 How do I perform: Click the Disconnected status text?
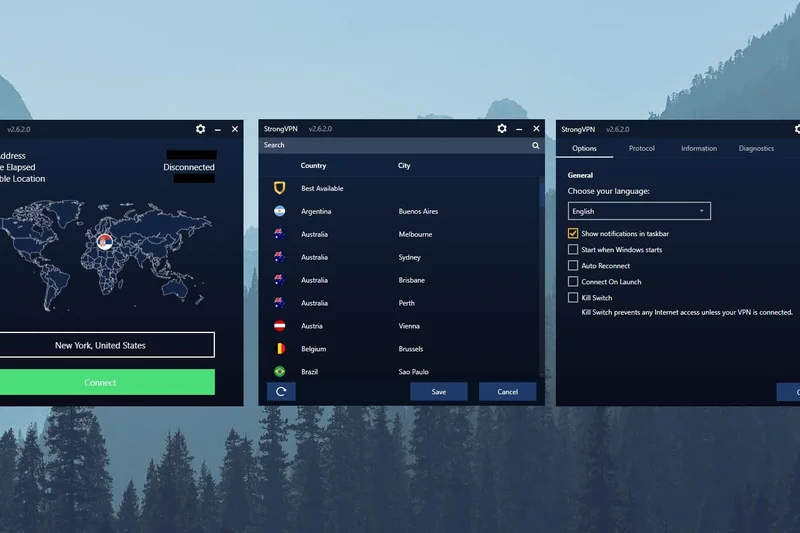point(189,167)
